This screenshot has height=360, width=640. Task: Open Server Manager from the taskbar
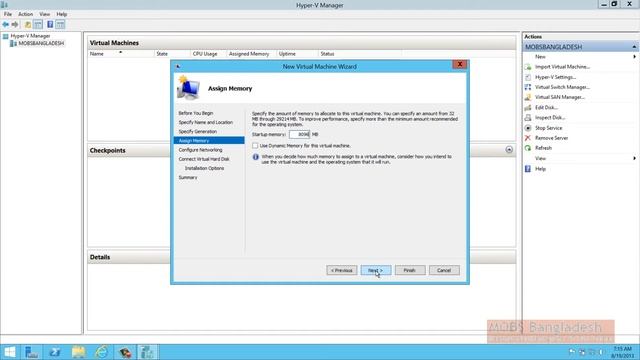tap(31, 352)
